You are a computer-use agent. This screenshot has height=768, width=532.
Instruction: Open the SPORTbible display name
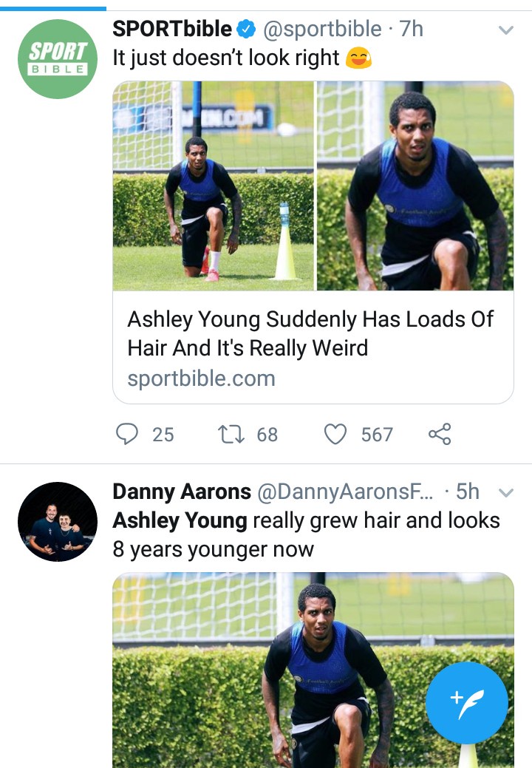(x=171, y=30)
